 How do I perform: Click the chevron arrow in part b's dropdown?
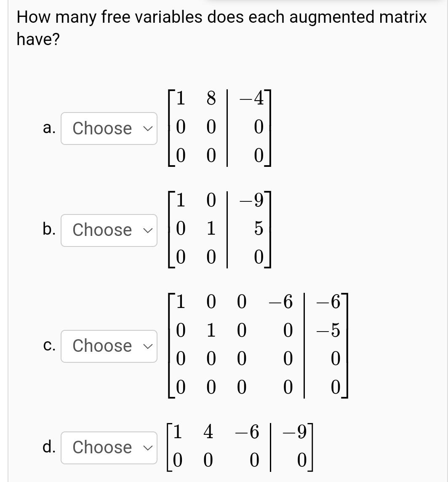click(x=148, y=230)
